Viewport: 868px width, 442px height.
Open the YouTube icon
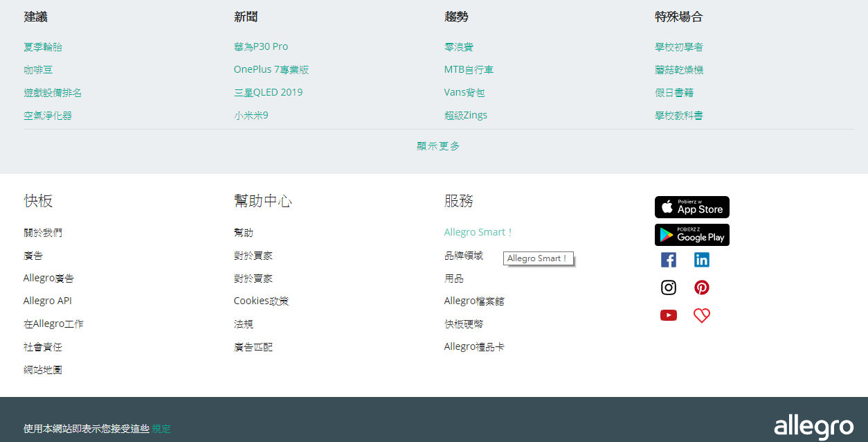click(669, 315)
